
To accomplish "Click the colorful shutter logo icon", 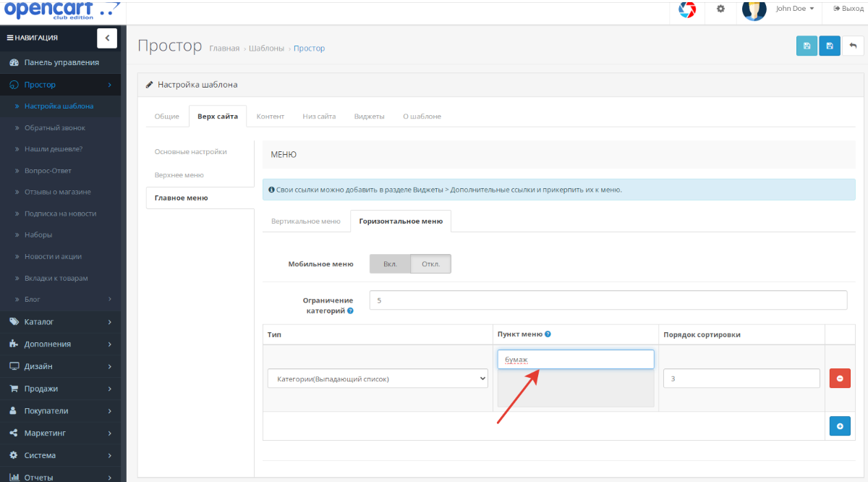I will click(x=687, y=9).
